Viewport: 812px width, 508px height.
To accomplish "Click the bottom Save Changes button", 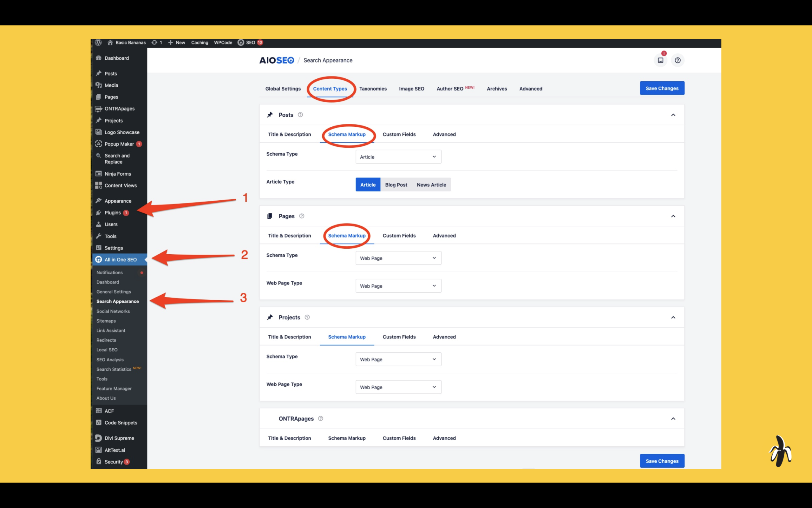I will pos(662,461).
